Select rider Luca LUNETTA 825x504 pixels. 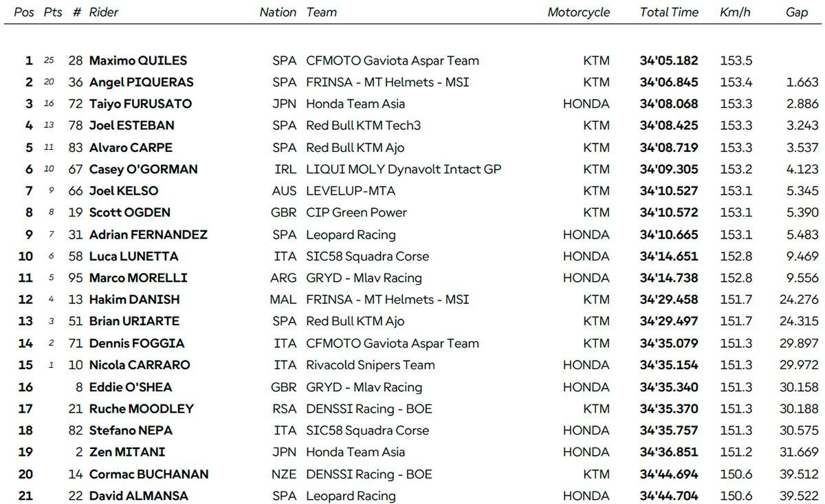click(x=133, y=256)
